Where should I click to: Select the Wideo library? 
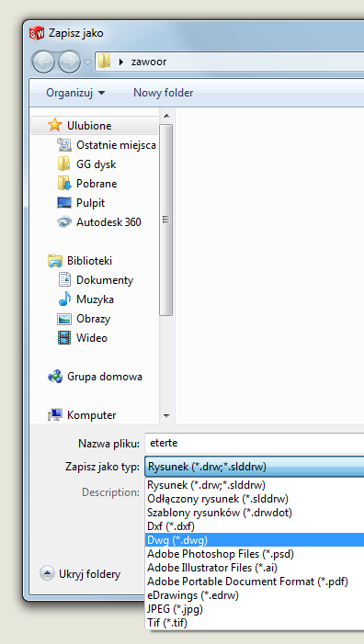[x=92, y=338]
